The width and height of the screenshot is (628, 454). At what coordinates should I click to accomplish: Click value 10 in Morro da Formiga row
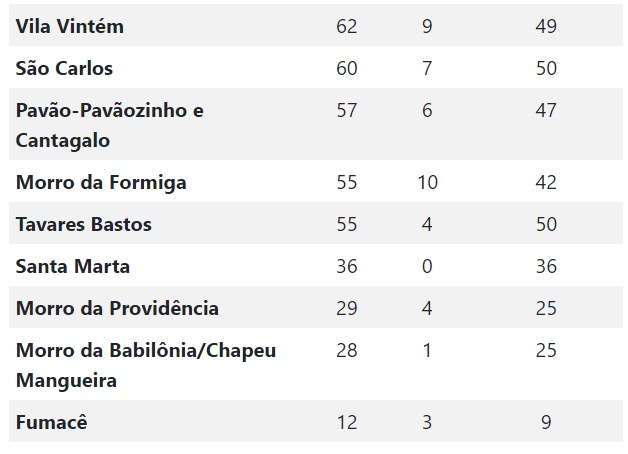pyautogui.click(x=428, y=183)
